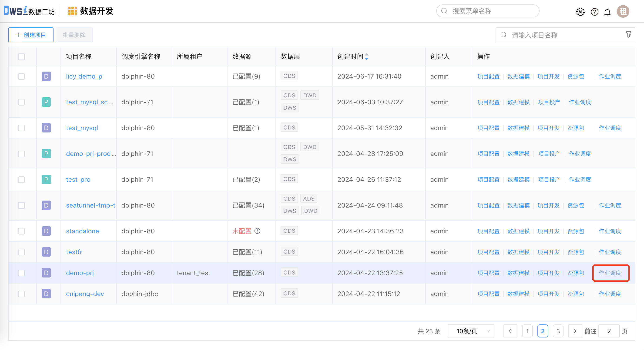
Task: Click the user avatar in top right
Action: pos(623,12)
